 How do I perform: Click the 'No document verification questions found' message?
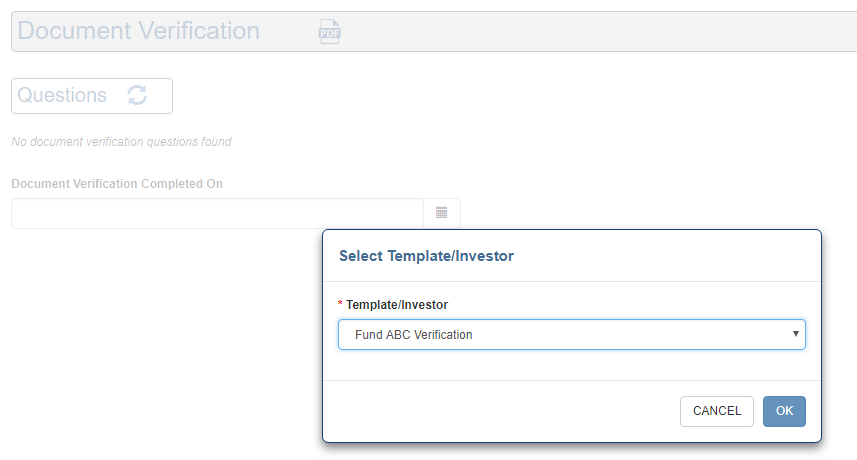121,142
